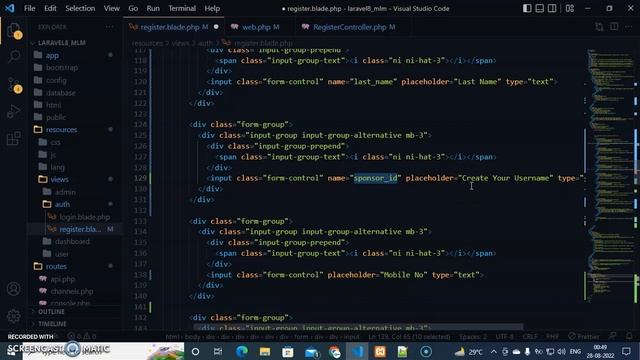Open channels.php in the routes folder
This screenshot has height=360, width=640.
pos(72,291)
